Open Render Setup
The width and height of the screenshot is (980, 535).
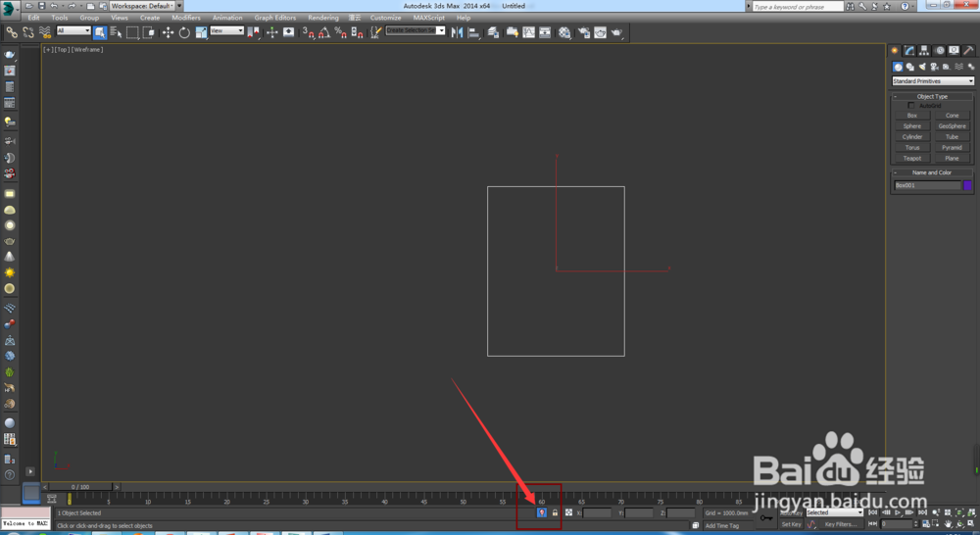coord(584,32)
